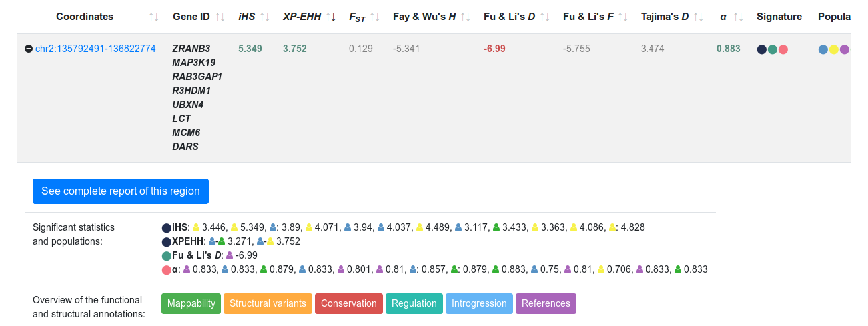This screenshot has height=326, width=868.
Task: Open the Structural variants annotation
Action: tap(268, 303)
